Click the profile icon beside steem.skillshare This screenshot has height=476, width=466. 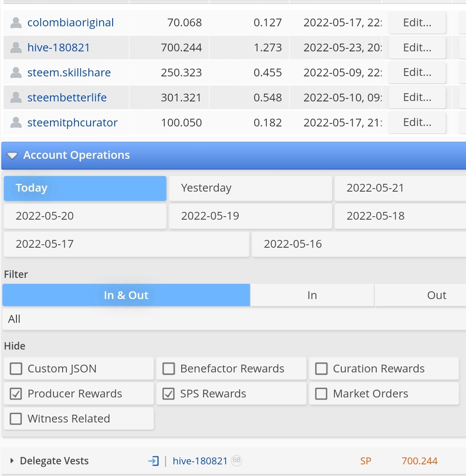[16, 73]
